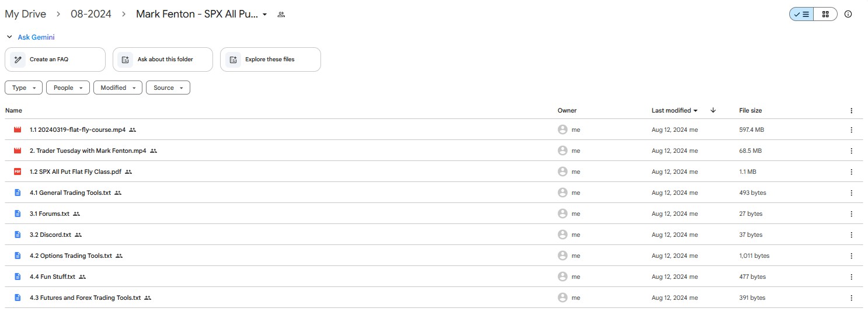Click the document icon of 3.2 Discord.txt
This screenshot has width=868, height=315.
click(18, 235)
